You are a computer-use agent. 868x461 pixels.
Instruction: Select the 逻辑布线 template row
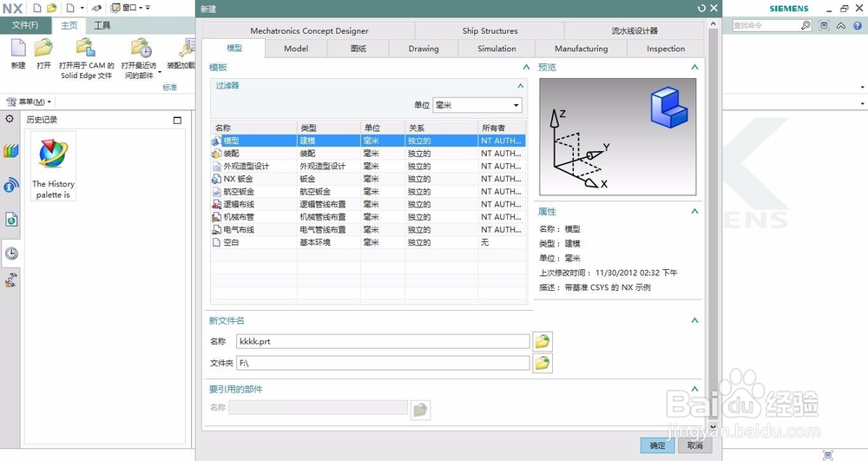coord(368,204)
